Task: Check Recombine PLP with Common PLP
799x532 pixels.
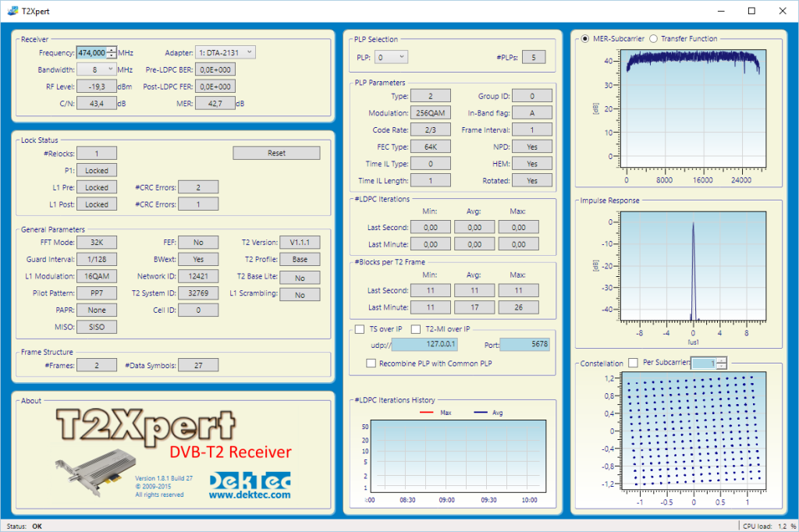Action: (x=372, y=362)
